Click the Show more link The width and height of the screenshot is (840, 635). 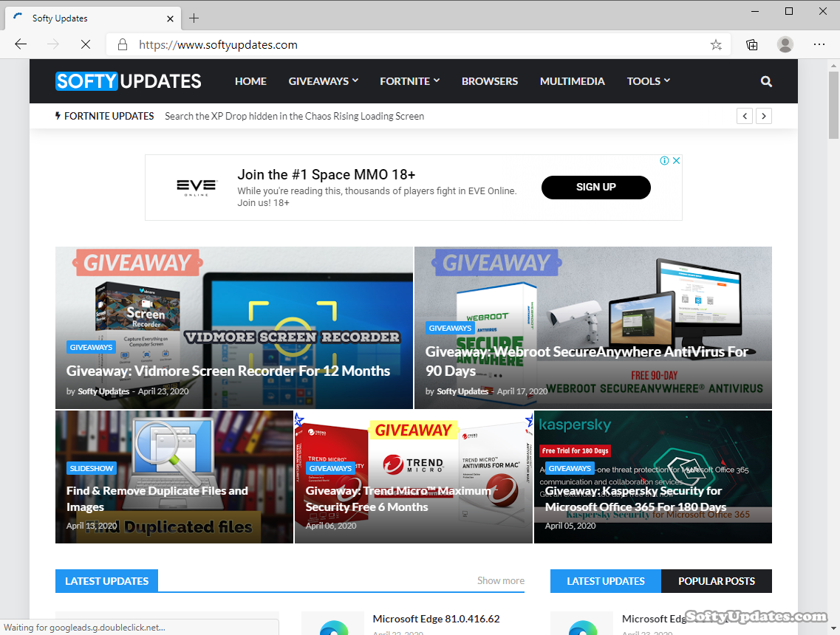coord(501,580)
